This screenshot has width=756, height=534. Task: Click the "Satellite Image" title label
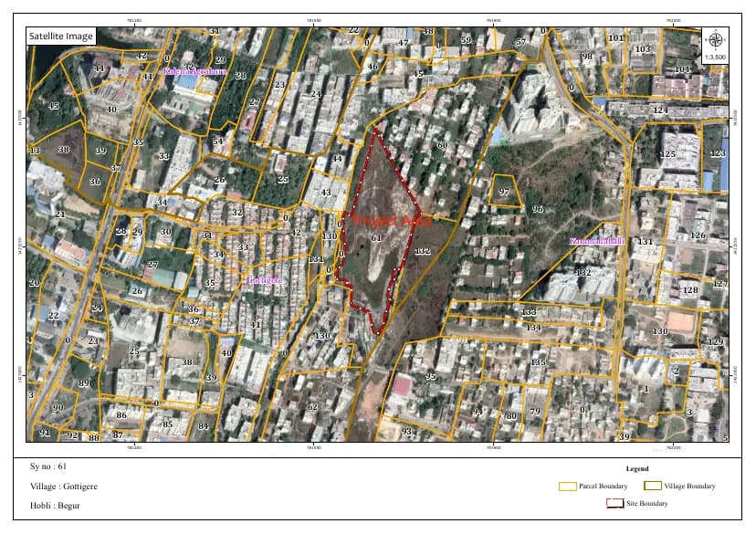[x=61, y=37]
